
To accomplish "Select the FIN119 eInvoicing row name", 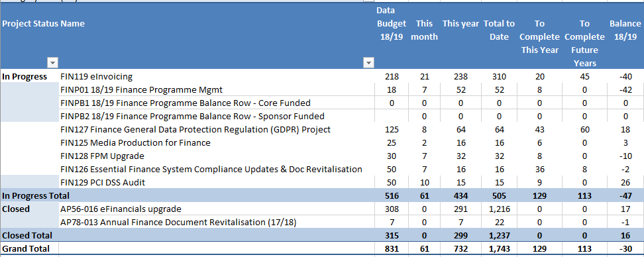I will pos(97,76).
